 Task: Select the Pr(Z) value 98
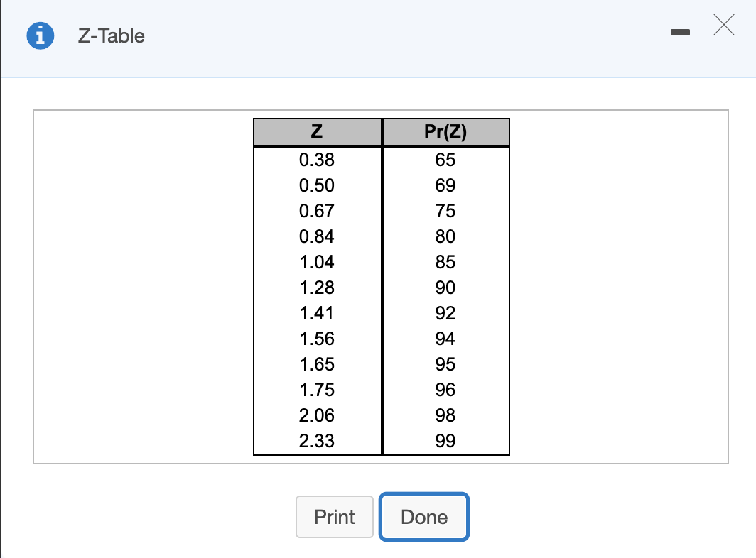[445, 415]
